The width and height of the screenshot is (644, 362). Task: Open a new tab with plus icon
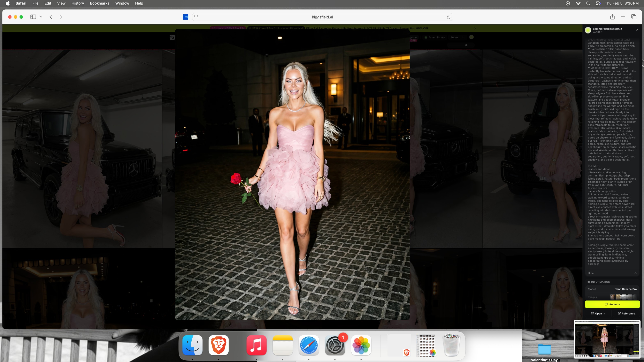click(x=623, y=17)
